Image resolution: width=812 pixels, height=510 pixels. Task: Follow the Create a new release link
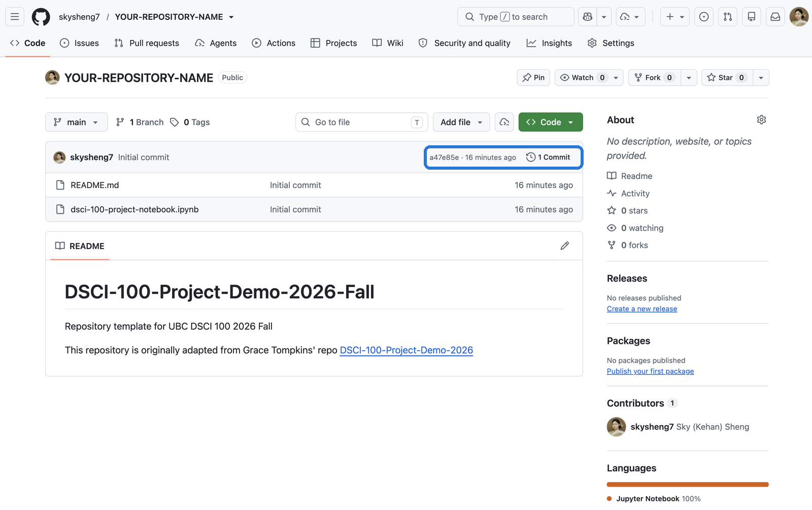pyautogui.click(x=642, y=309)
